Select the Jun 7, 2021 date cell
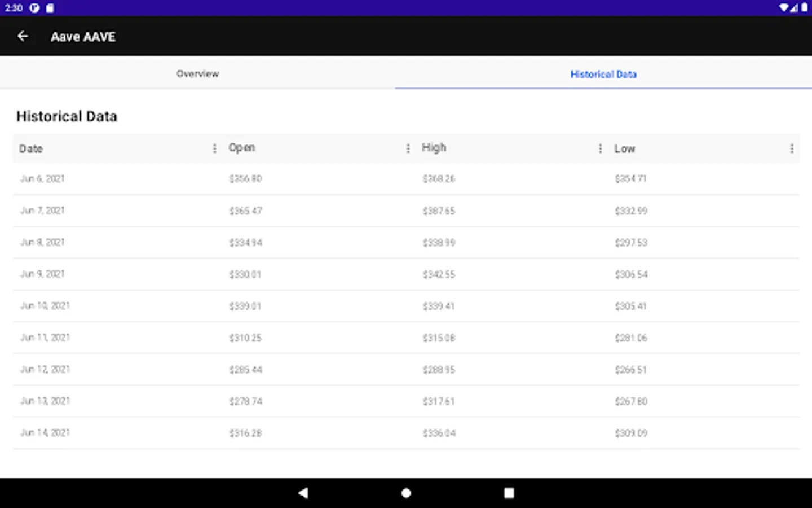 point(42,211)
